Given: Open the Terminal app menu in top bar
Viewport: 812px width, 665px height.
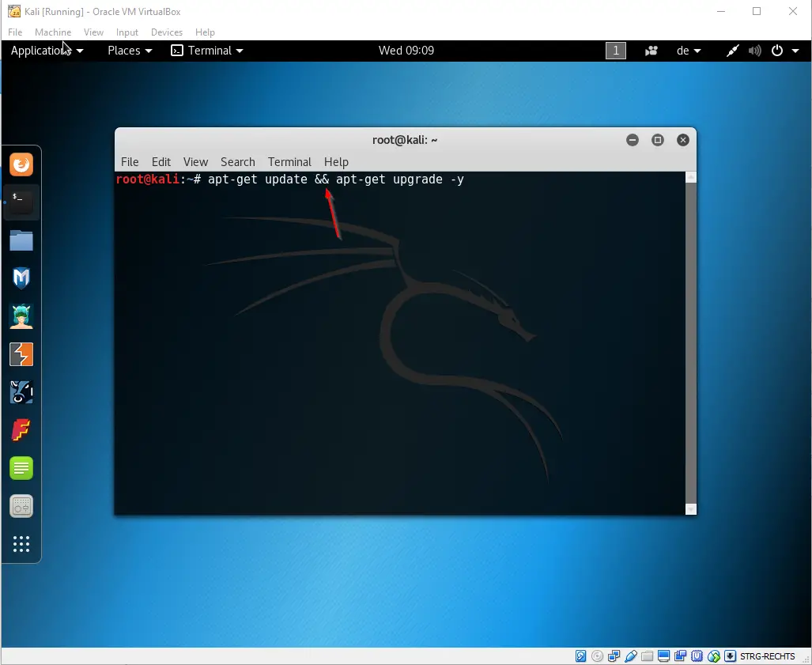Looking at the screenshot, I should click(207, 51).
